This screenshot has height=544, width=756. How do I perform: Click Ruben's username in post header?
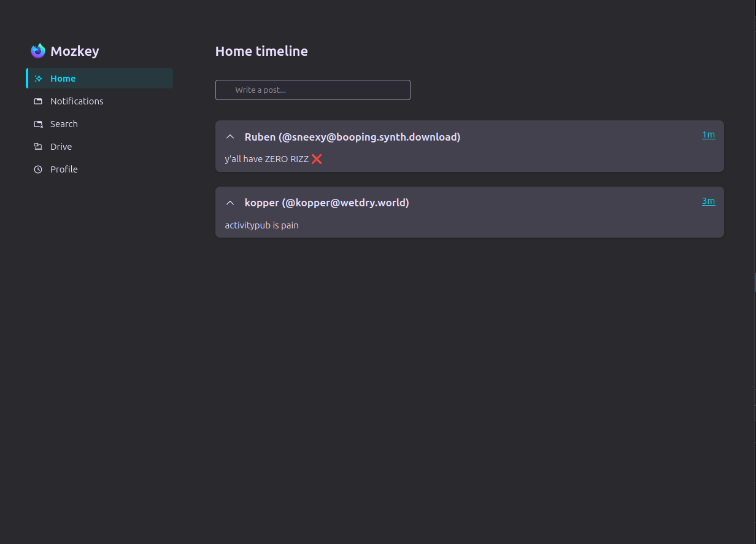tap(352, 137)
